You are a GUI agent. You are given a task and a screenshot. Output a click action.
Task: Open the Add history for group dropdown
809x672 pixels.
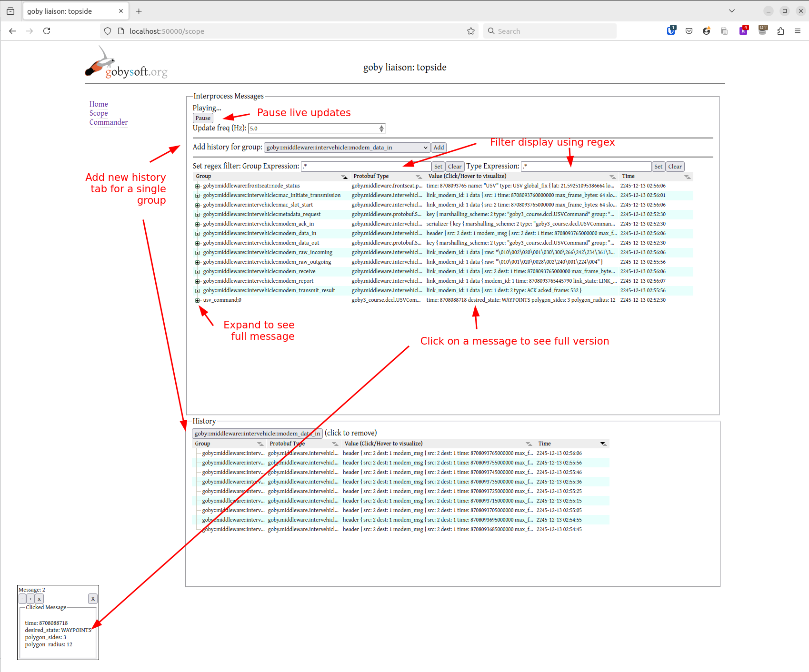pyautogui.click(x=347, y=148)
